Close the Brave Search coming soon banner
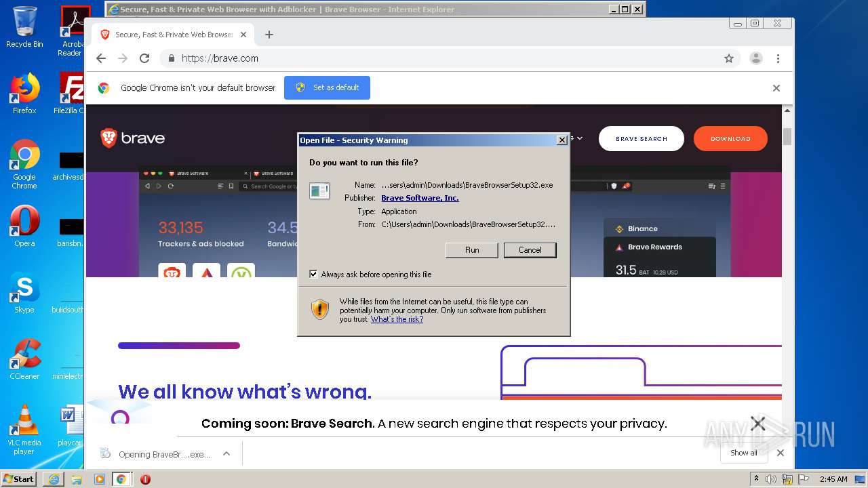The height and width of the screenshot is (488, 868). point(758,424)
